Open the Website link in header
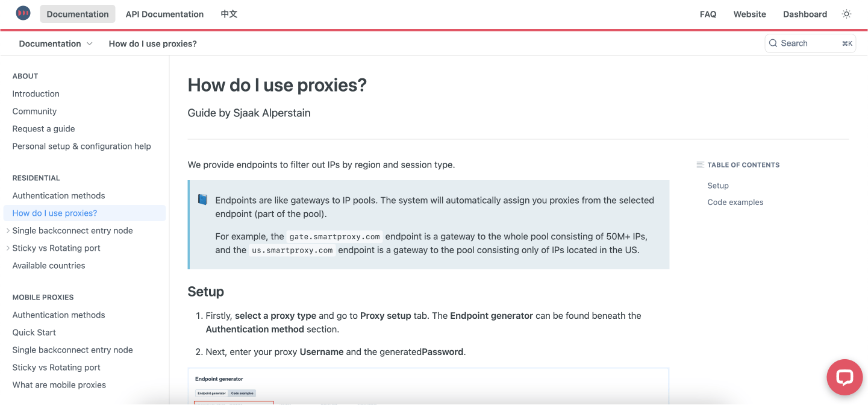The image size is (868, 405). click(x=749, y=14)
